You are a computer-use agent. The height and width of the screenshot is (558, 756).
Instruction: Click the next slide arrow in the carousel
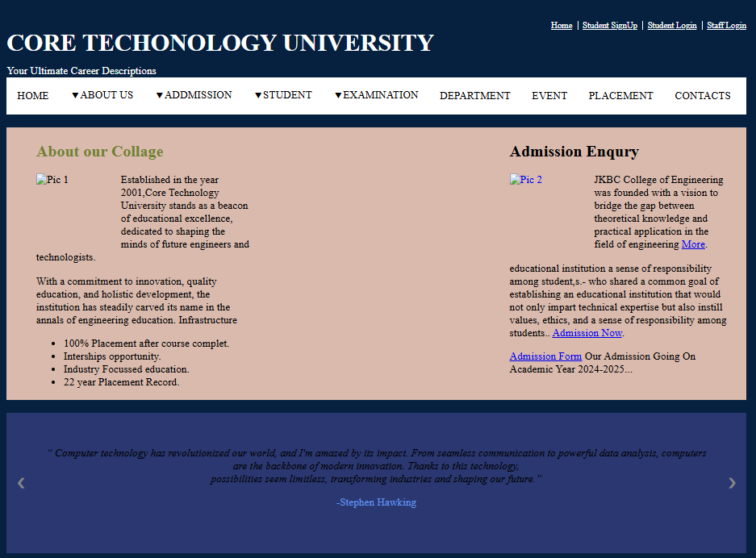(x=732, y=483)
